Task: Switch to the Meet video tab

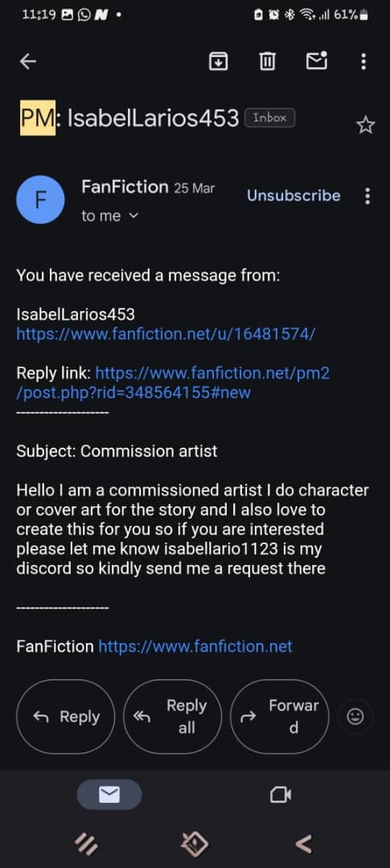Action: (281, 796)
